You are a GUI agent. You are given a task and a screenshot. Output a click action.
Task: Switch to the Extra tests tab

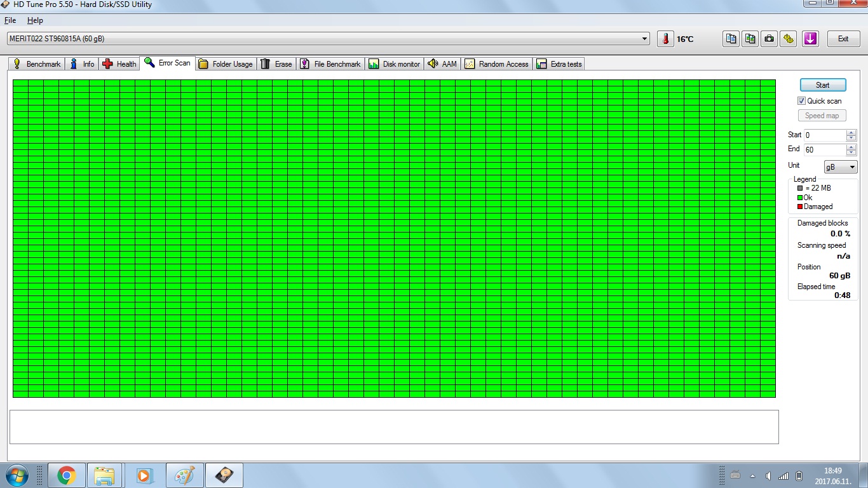pyautogui.click(x=559, y=64)
